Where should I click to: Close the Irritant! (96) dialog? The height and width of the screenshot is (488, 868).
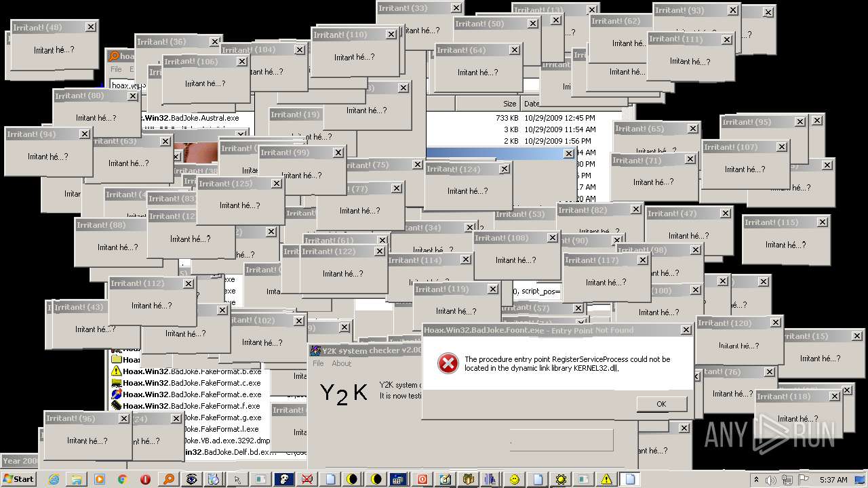coord(123,419)
